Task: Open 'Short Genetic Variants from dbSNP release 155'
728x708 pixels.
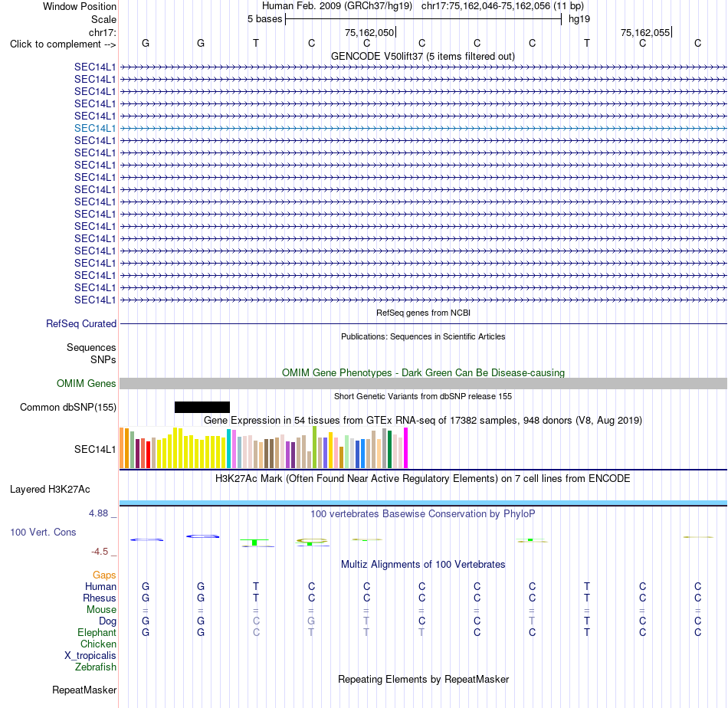Action: pos(423,396)
